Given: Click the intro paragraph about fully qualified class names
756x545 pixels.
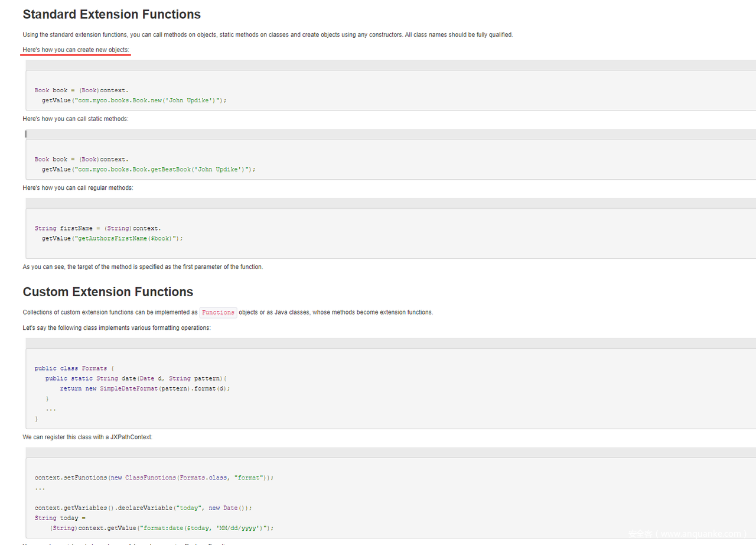Looking at the screenshot, I should [268, 35].
